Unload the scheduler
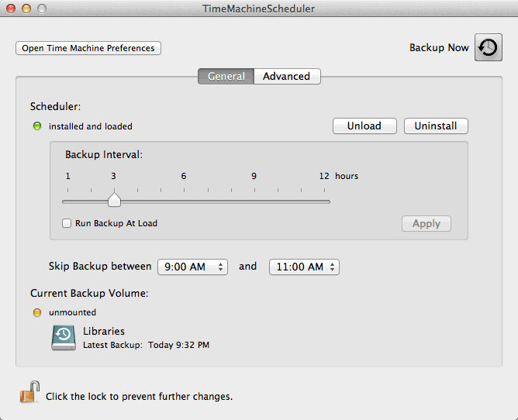 click(x=364, y=126)
